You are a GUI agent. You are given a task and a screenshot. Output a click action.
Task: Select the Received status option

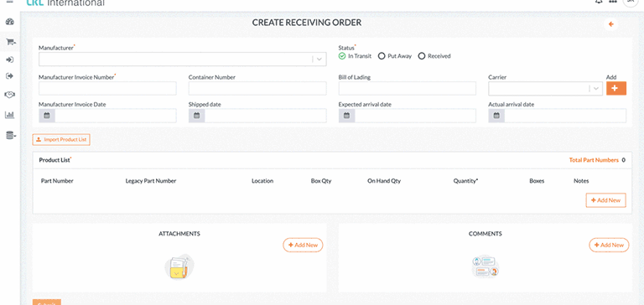(x=434, y=56)
